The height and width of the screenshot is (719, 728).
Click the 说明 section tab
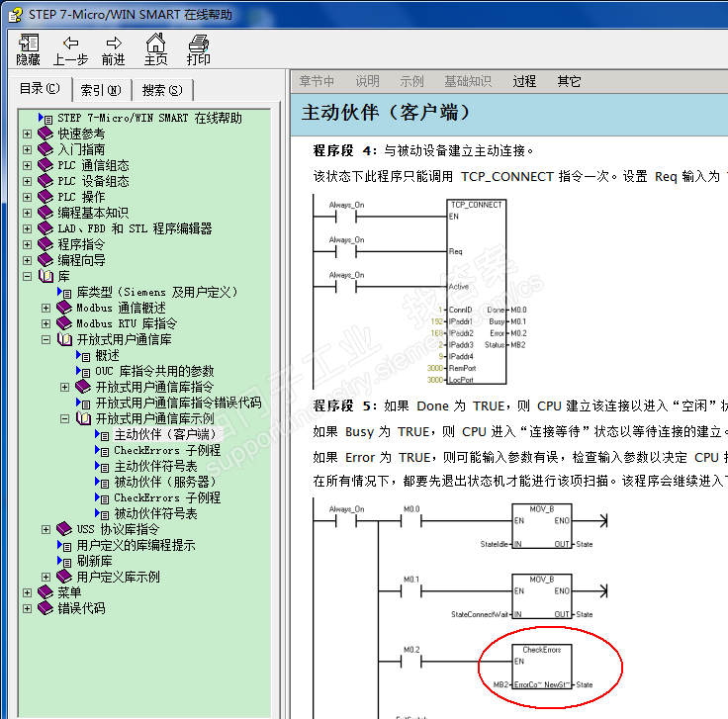pos(367,81)
